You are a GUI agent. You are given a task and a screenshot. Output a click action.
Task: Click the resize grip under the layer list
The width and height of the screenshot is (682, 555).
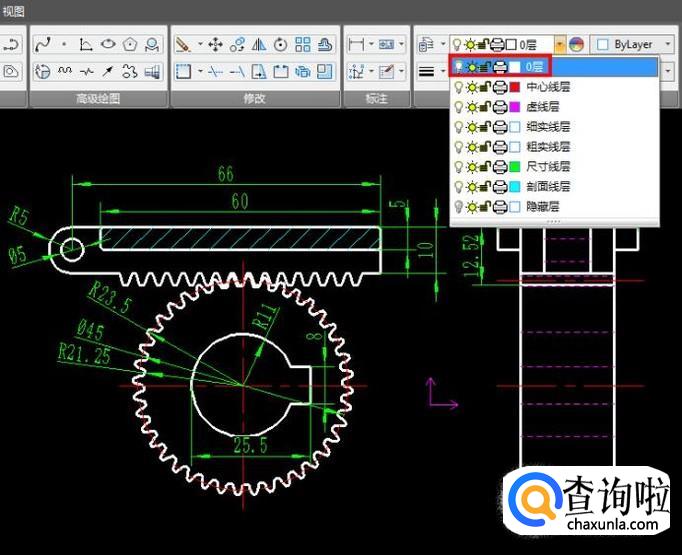[x=555, y=221]
